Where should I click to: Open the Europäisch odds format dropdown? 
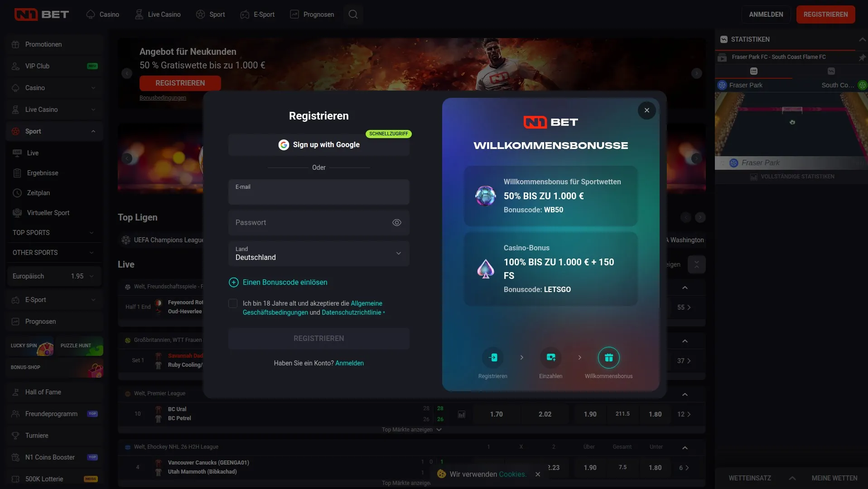pos(54,276)
